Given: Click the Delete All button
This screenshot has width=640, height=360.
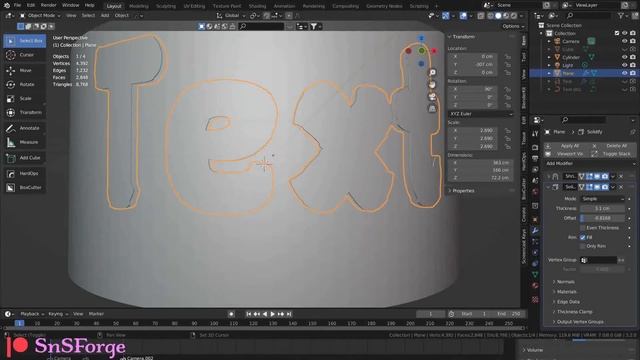Looking at the screenshot, I should pyautogui.click(x=613, y=146).
